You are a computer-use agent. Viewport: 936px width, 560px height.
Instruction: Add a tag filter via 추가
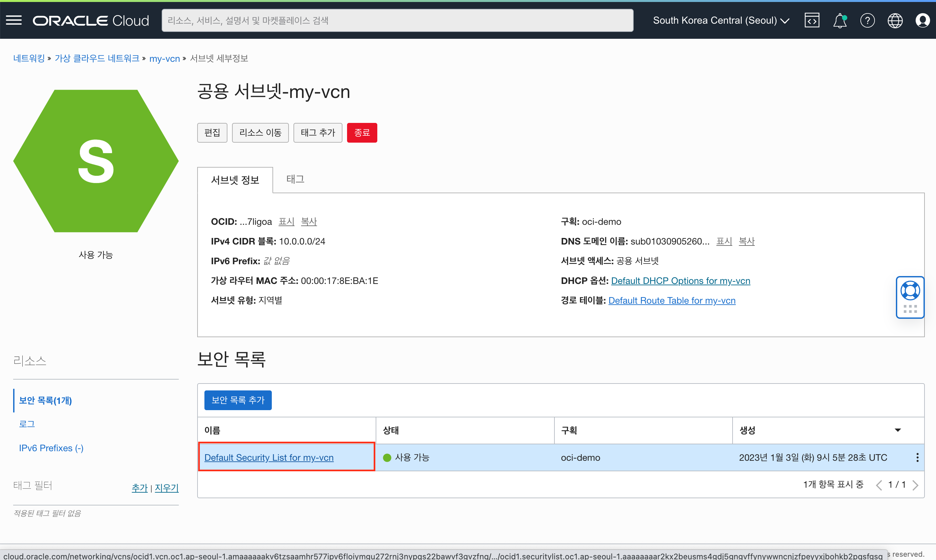point(140,488)
